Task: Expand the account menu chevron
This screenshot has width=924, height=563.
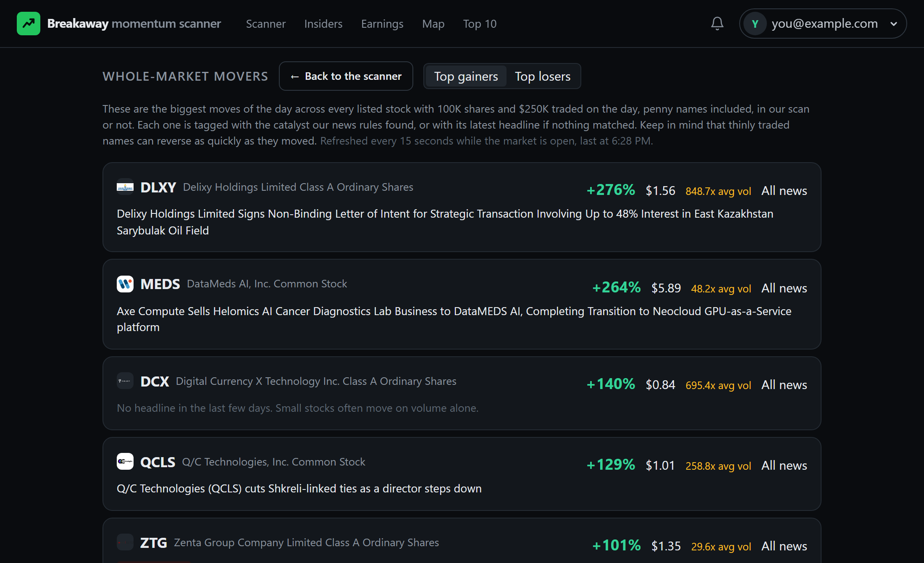Action: tap(894, 24)
